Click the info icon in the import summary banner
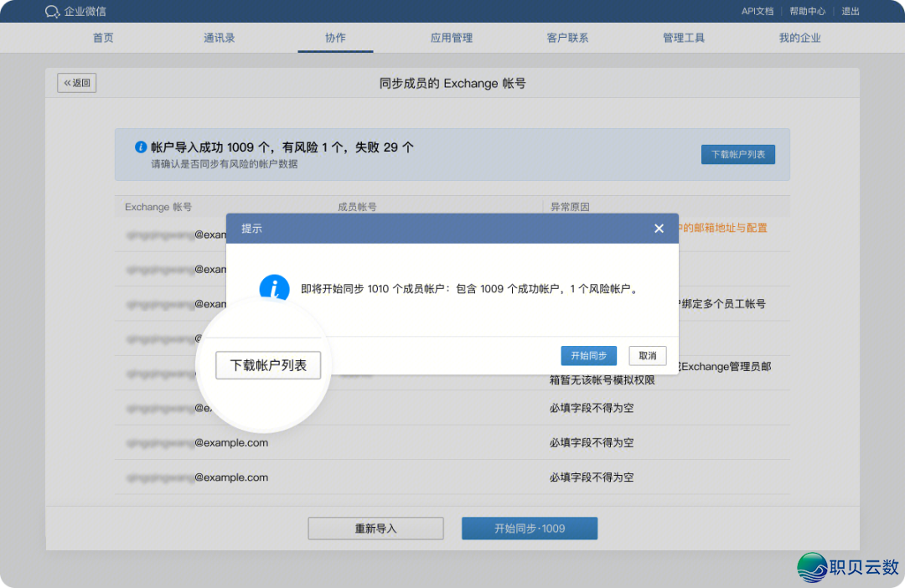905x588 pixels. [x=141, y=147]
